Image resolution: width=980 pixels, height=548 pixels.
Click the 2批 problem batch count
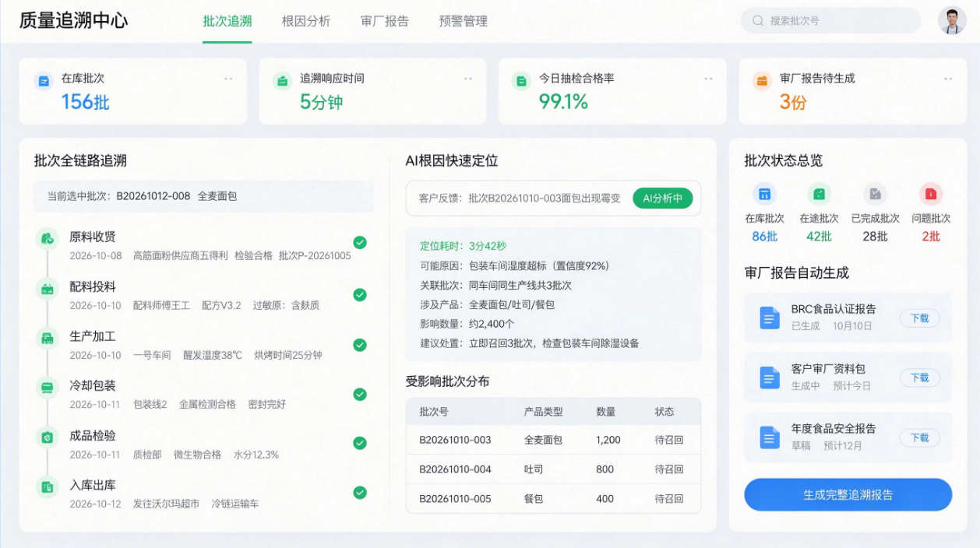pos(931,237)
